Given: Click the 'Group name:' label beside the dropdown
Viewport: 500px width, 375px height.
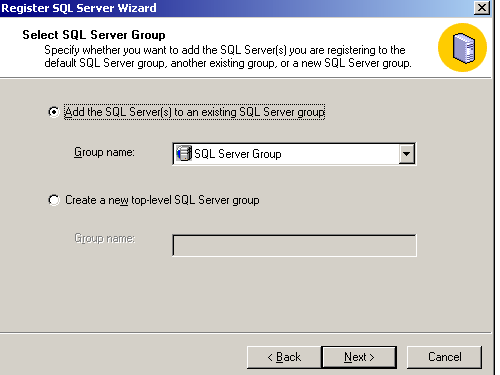Looking at the screenshot, I should tap(104, 152).
